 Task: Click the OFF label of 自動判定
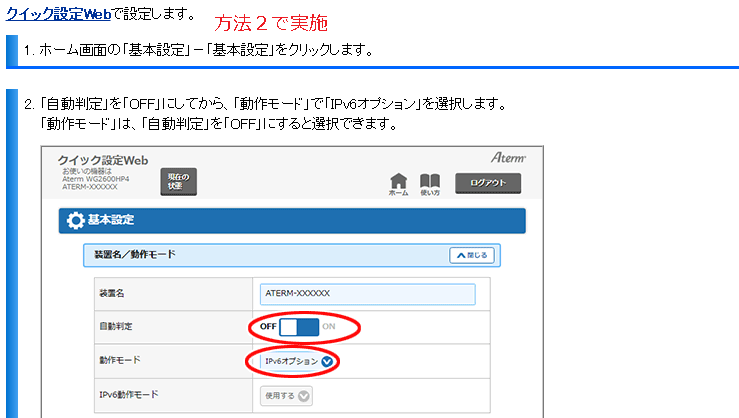pyautogui.click(x=268, y=327)
